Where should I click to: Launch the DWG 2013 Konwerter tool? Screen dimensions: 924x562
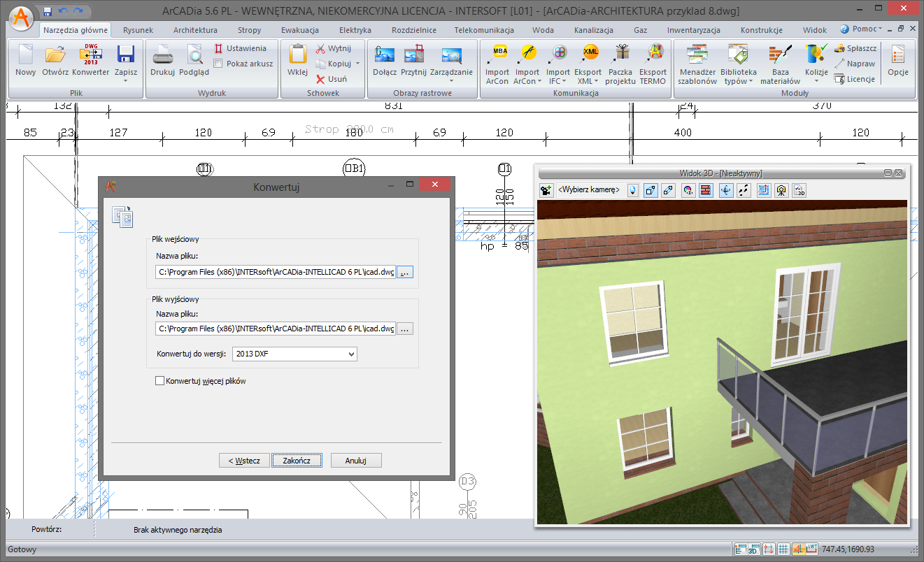(x=91, y=60)
